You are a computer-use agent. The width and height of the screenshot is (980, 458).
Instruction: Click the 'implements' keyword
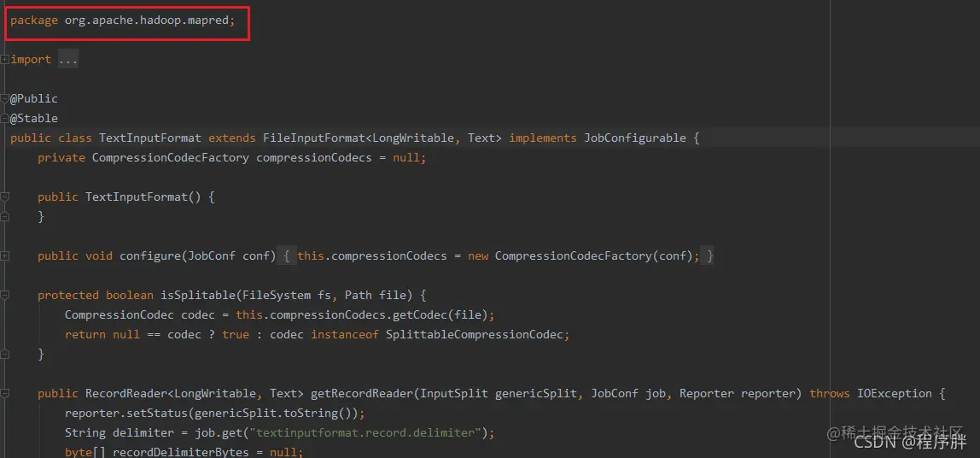(543, 138)
